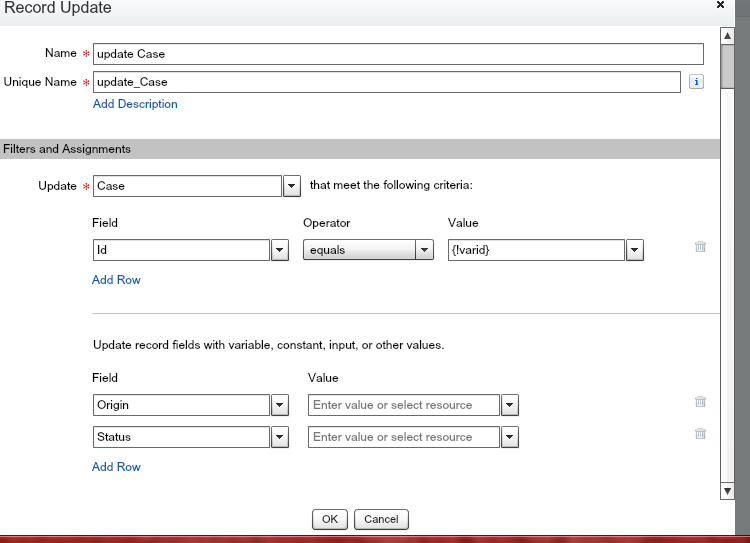Delete the Id filter criteria row
This screenshot has height=543, width=750.
(x=700, y=247)
